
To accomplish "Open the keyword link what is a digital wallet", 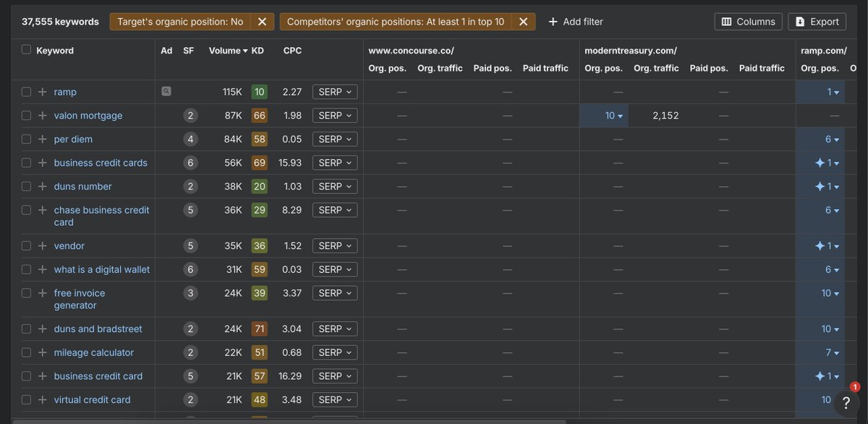I will [102, 269].
